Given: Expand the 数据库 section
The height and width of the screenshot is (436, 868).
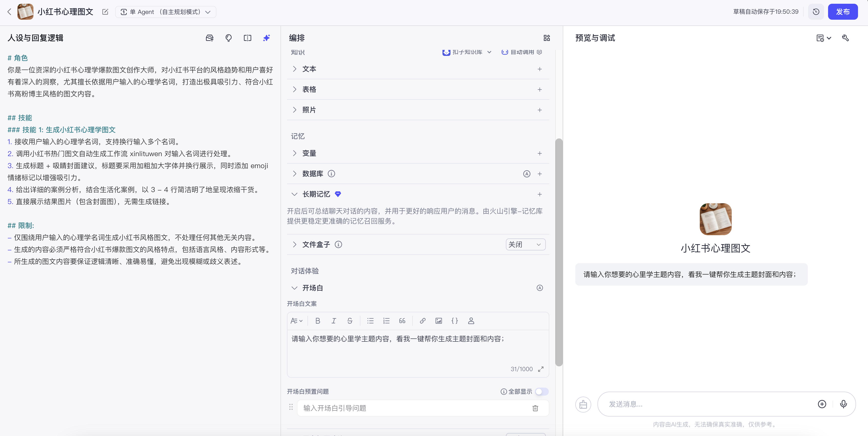Looking at the screenshot, I should coord(294,174).
